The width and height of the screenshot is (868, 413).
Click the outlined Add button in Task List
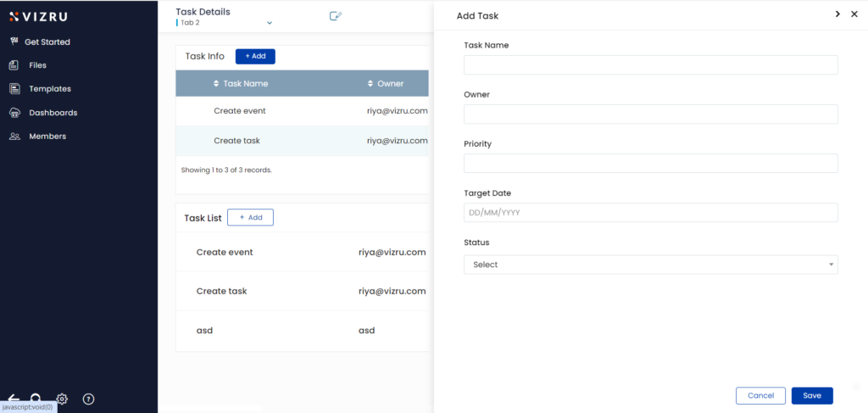tap(250, 218)
